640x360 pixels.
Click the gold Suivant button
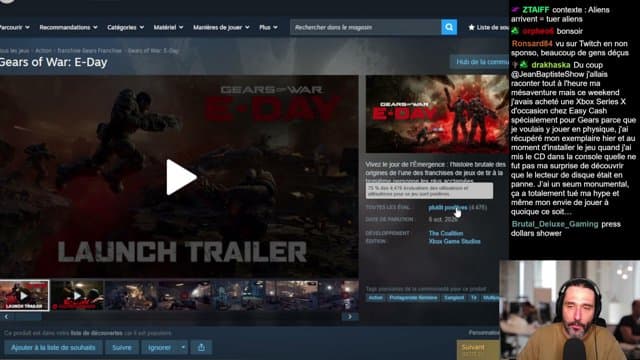(x=478, y=349)
